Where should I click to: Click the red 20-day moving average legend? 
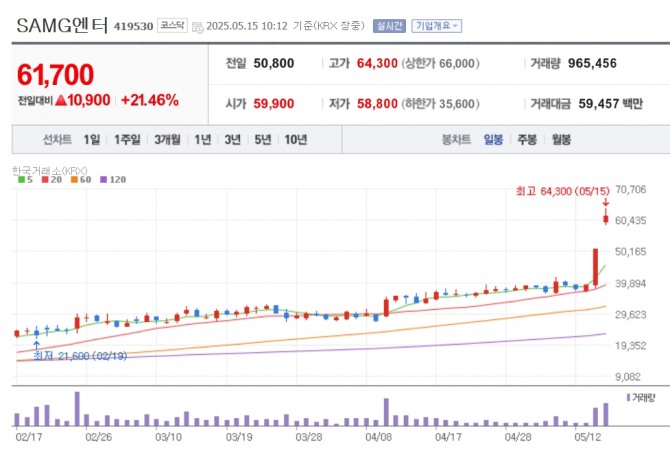coord(52,180)
